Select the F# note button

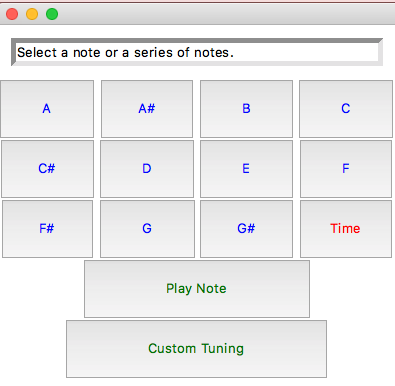point(47,229)
